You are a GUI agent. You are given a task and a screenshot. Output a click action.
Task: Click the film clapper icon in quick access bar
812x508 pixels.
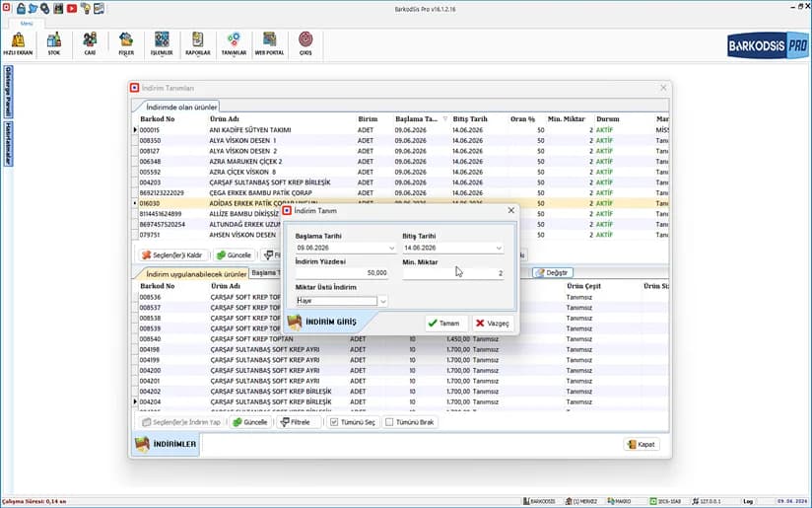[x=58, y=8]
